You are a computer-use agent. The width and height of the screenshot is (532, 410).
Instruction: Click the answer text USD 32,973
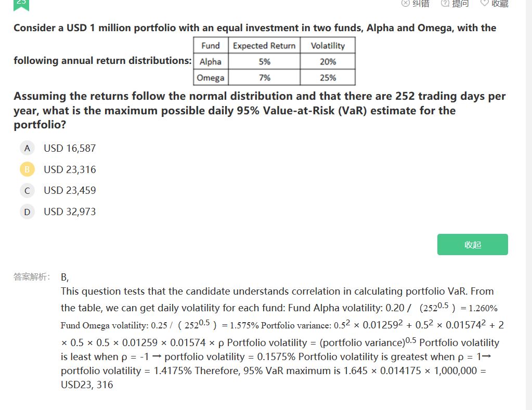click(x=70, y=211)
